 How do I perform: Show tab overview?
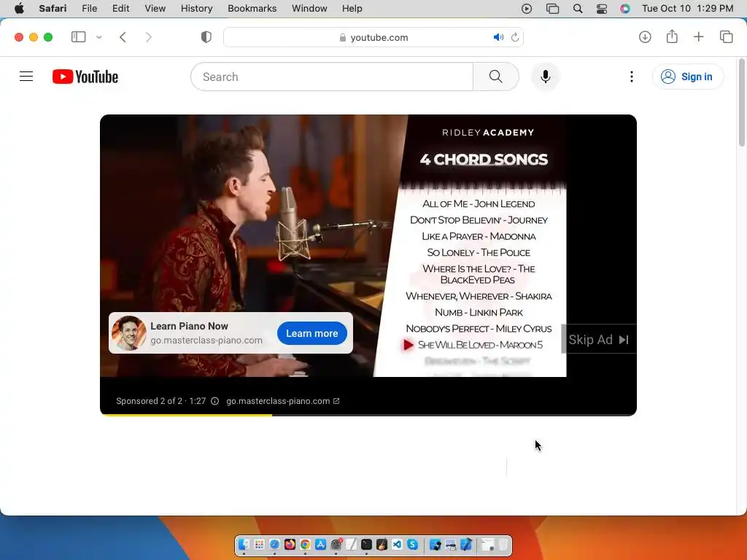(726, 36)
